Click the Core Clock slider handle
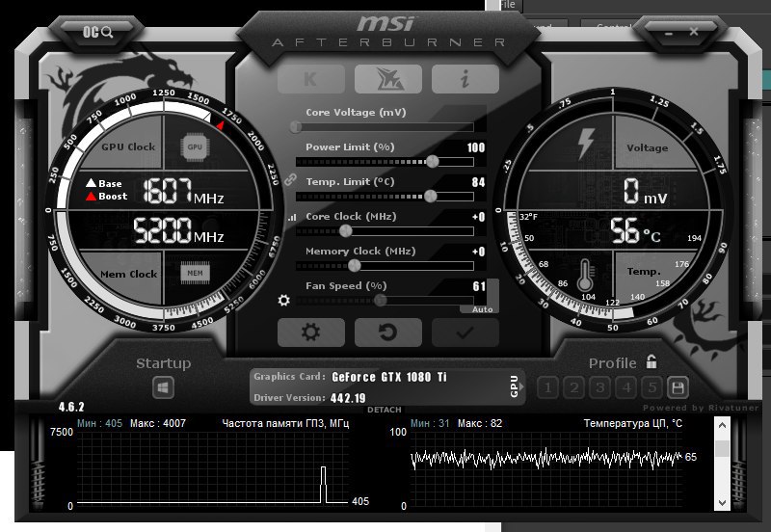The height and width of the screenshot is (532, 771). pyautogui.click(x=346, y=230)
